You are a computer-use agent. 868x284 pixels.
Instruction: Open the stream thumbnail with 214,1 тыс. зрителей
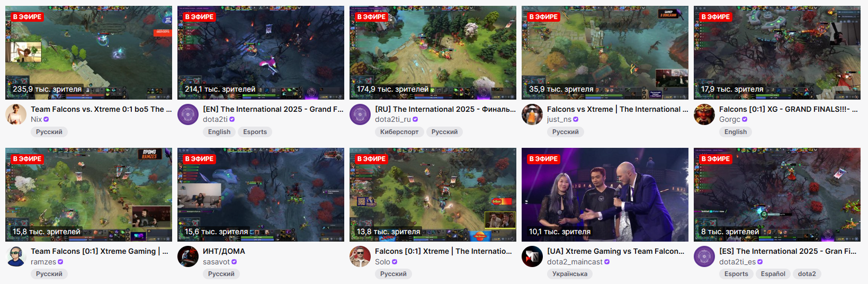click(261, 52)
